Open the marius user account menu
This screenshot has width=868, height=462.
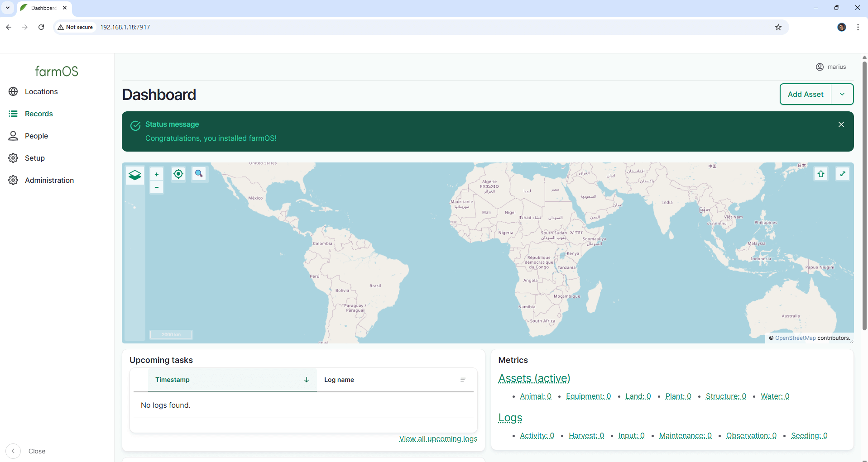pos(831,67)
